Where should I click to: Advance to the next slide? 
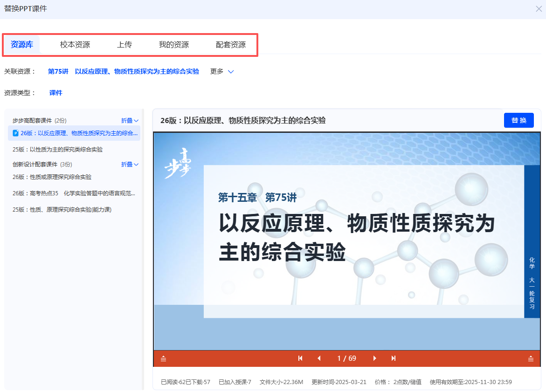point(375,358)
